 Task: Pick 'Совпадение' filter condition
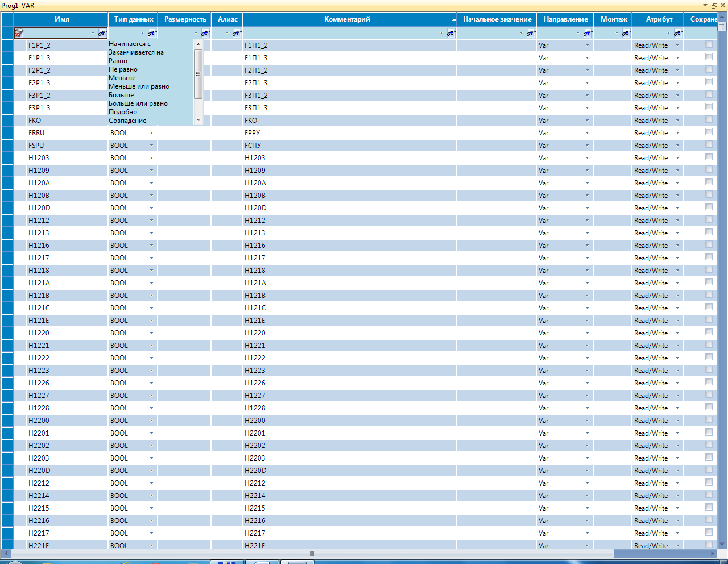(x=127, y=121)
